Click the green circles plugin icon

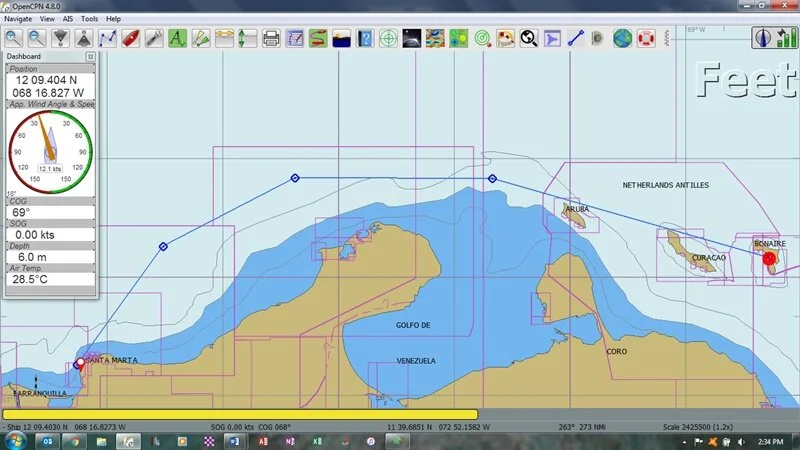(x=459, y=38)
